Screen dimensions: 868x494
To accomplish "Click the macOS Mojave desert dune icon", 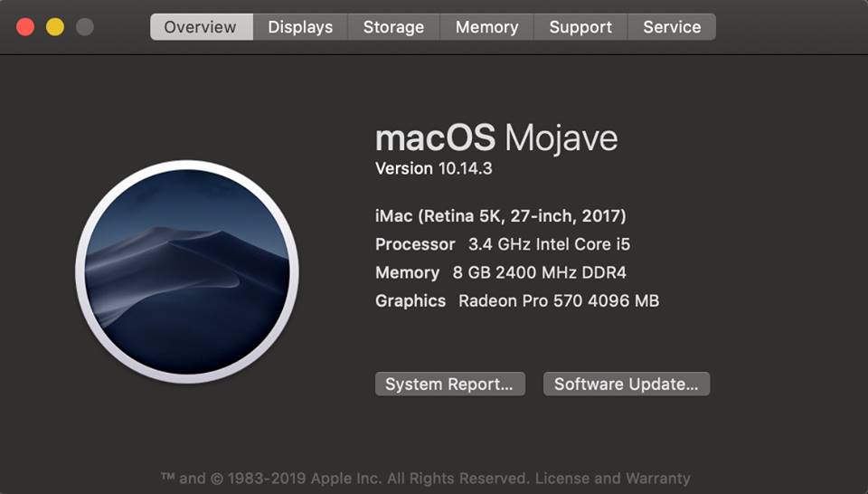I will pos(187,271).
